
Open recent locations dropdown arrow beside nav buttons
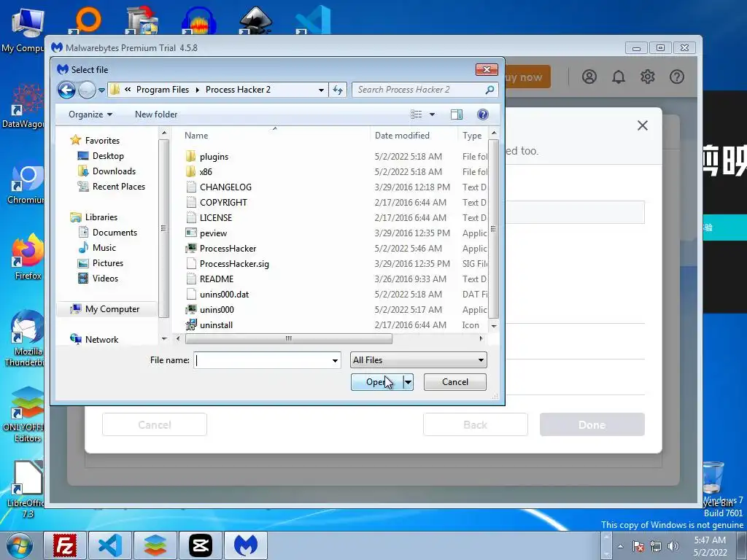(x=101, y=90)
